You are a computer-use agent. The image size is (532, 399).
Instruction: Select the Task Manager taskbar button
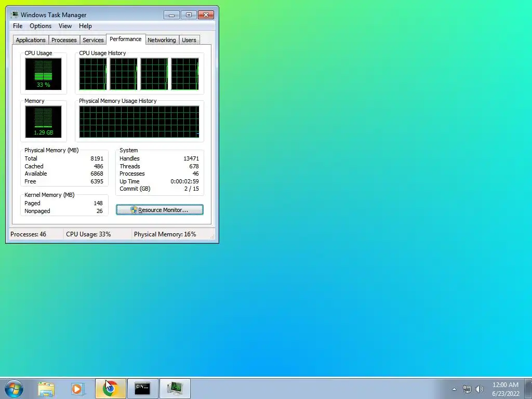coord(175,389)
